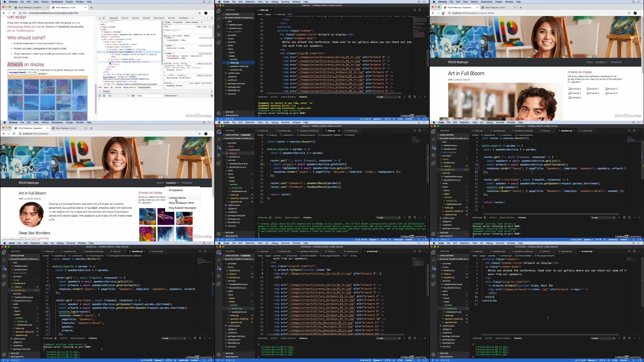The height and width of the screenshot is (362, 644).
Task: Reload the Lorenzo_Garcia page in Chrome
Action: tap(443, 13)
